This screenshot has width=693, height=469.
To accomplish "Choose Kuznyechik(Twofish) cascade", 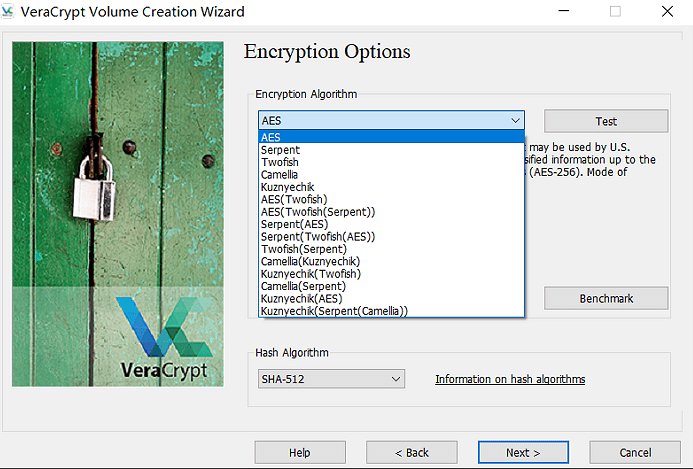I will [391, 274].
